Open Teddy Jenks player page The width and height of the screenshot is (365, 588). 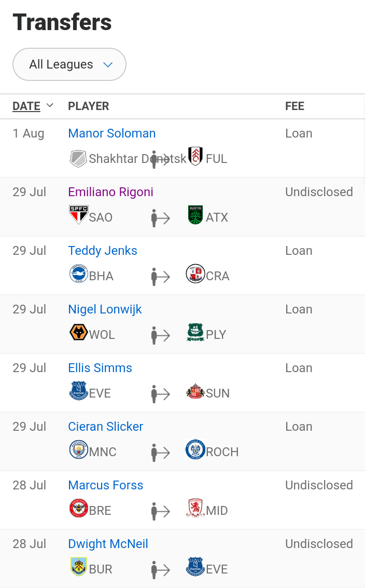[x=103, y=251]
